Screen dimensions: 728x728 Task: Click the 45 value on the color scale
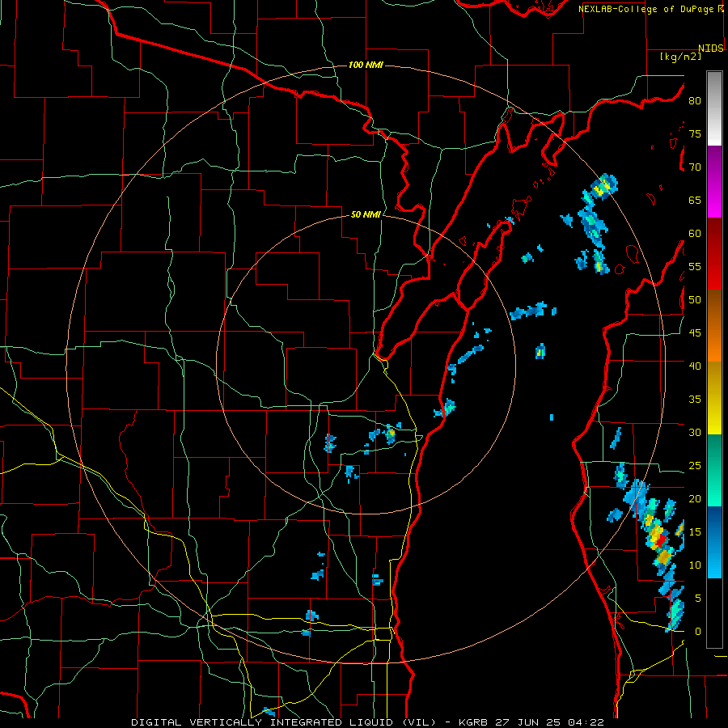coord(695,333)
